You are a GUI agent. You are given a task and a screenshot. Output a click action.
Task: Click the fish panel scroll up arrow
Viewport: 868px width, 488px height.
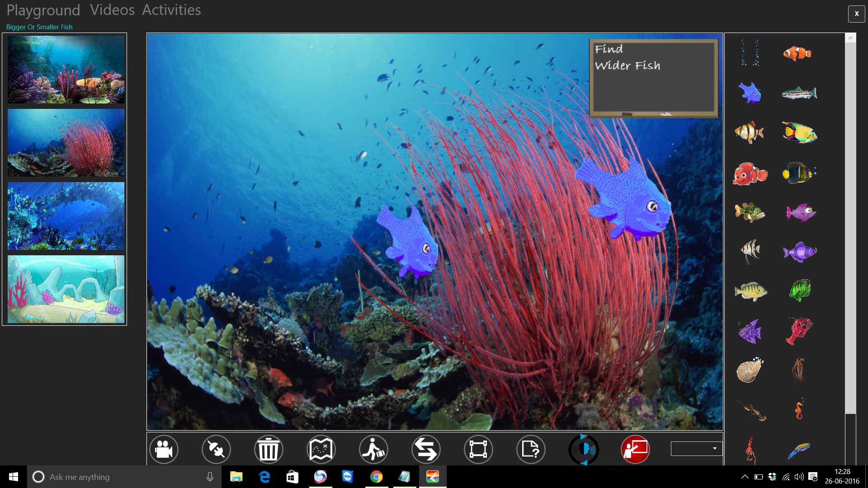[850, 38]
